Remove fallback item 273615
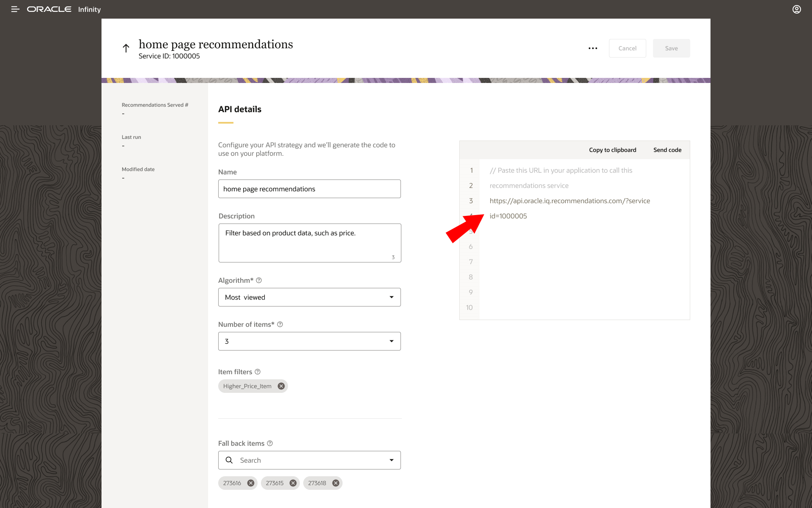The height and width of the screenshot is (508, 812). click(293, 483)
